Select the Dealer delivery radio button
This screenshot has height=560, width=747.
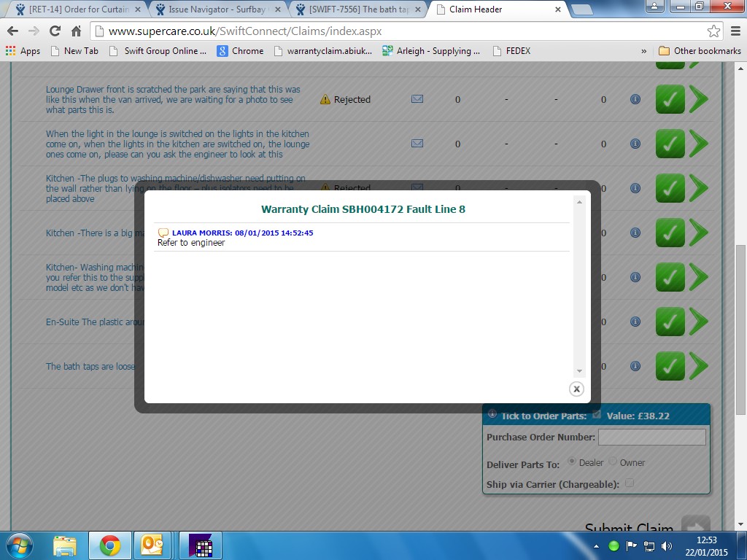(572, 462)
